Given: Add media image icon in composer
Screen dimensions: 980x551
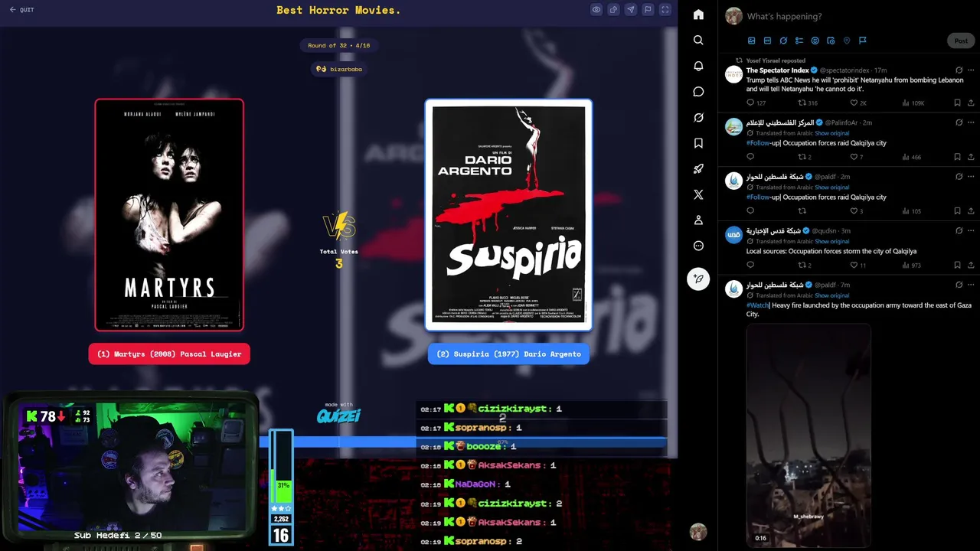Looking at the screenshot, I should (x=751, y=41).
